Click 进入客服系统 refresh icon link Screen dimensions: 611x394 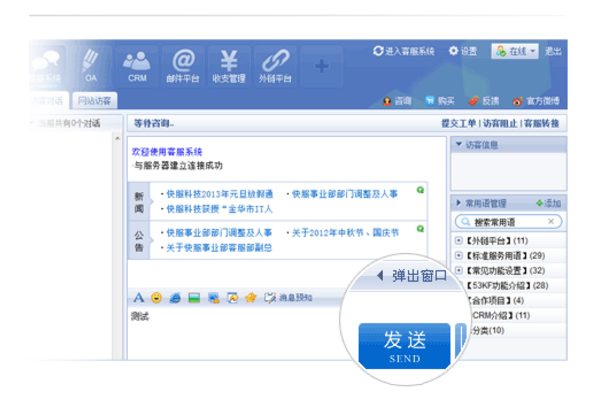[404, 51]
